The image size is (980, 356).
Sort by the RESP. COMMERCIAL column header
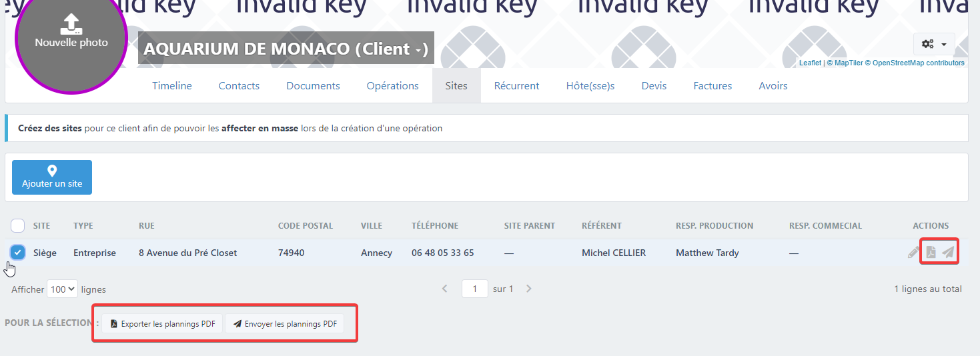825,225
